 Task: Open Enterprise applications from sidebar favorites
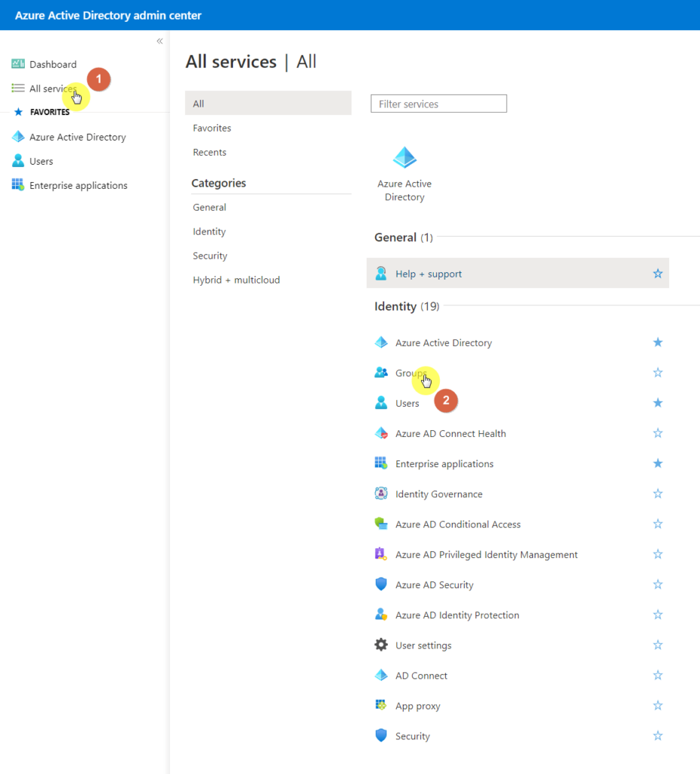coord(79,186)
